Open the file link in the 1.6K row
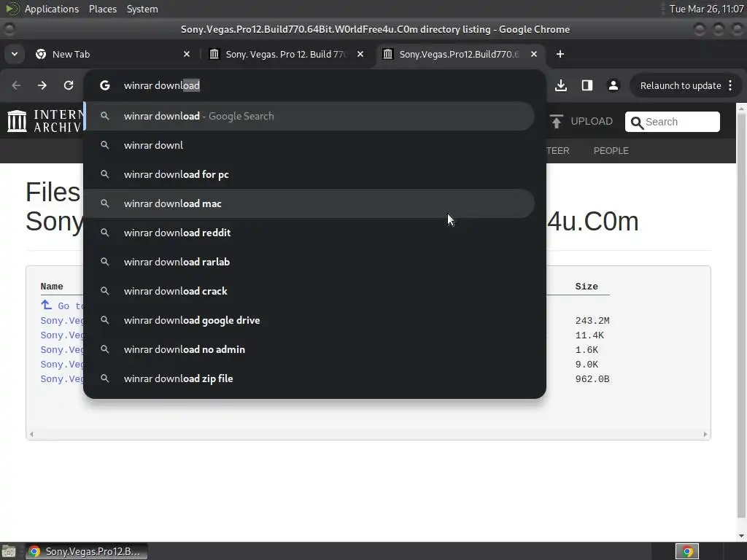The width and height of the screenshot is (747, 560). point(63,349)
